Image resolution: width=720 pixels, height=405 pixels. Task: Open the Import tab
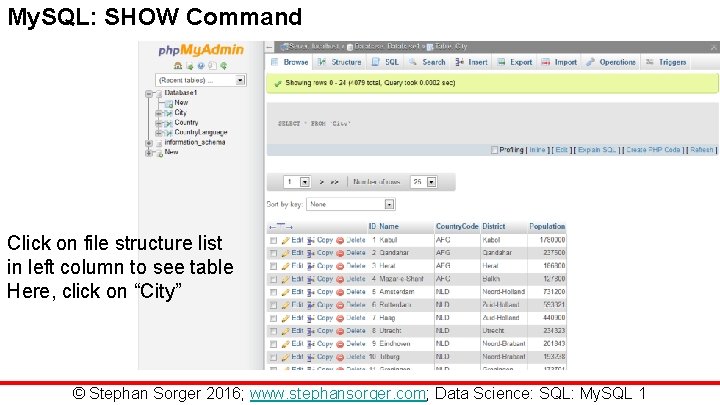[x=560, y=62]
